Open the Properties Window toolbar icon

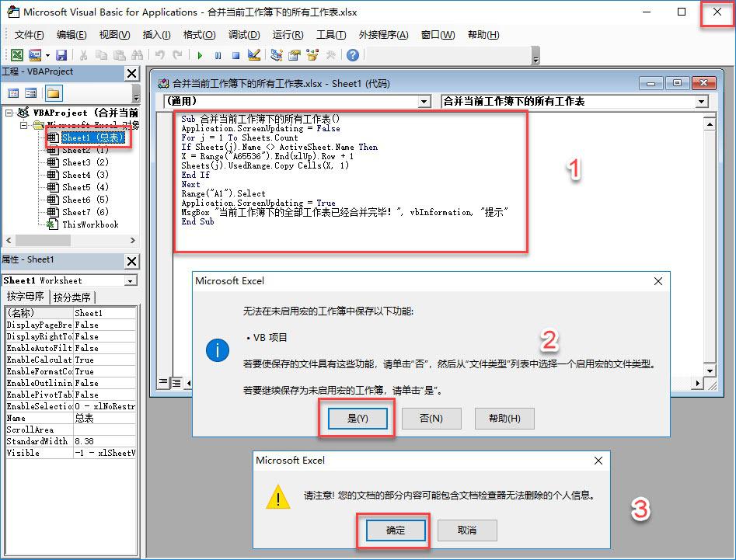[295, 55]
